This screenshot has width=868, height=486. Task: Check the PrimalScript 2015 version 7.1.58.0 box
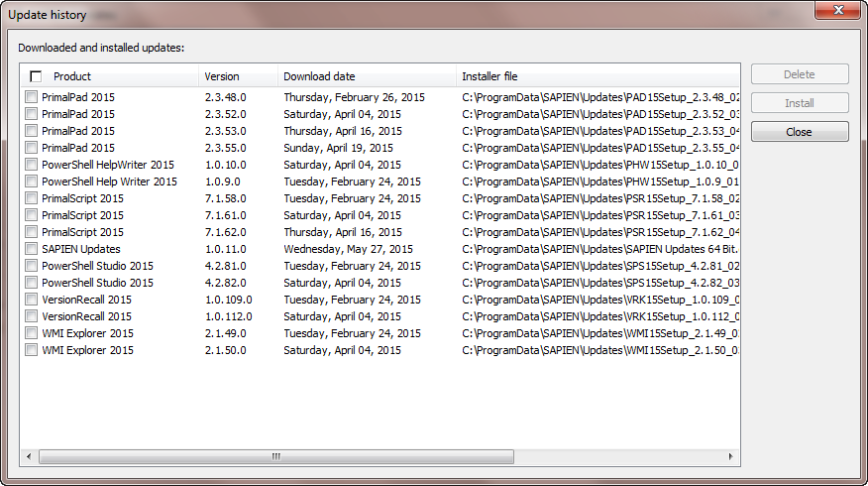31,198
